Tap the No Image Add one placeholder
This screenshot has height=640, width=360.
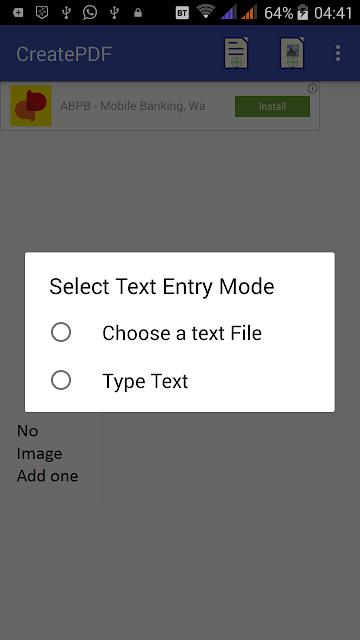pos(47,453)
